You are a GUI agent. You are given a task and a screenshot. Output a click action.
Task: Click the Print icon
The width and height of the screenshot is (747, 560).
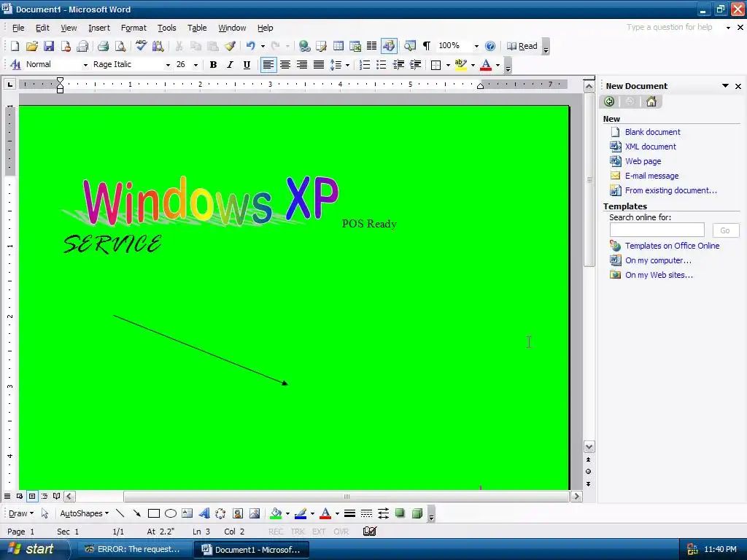coord(103,46)
